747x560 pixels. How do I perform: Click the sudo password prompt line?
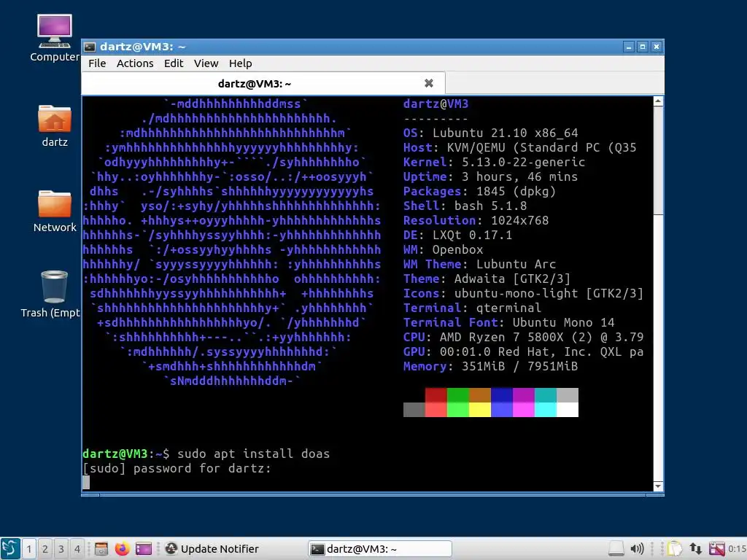tap(177, 469)
